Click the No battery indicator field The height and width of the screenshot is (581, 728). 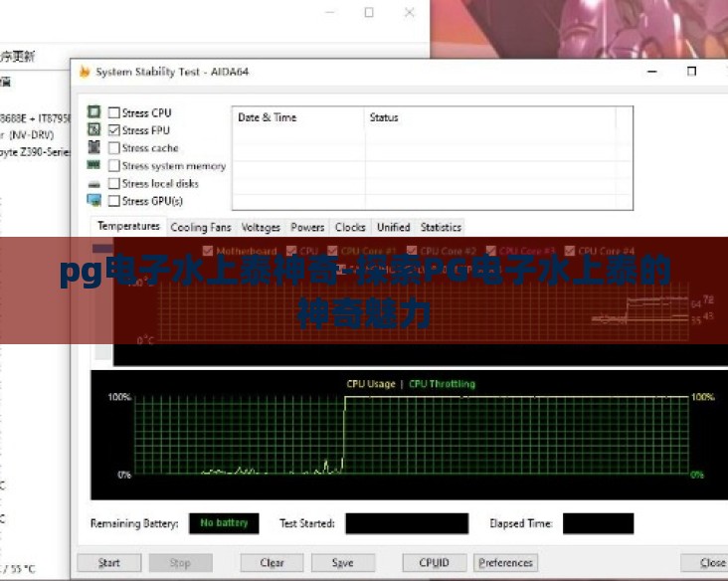click(224, 523)
